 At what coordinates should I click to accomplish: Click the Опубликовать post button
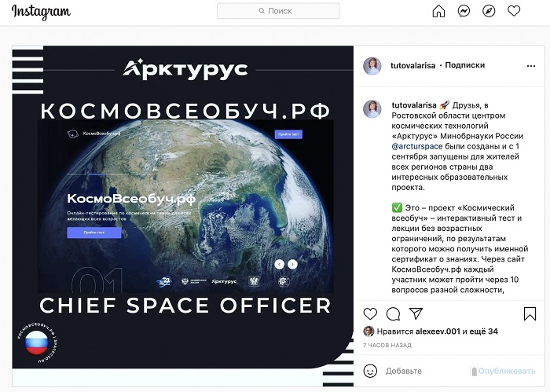[x=507, y=371]
